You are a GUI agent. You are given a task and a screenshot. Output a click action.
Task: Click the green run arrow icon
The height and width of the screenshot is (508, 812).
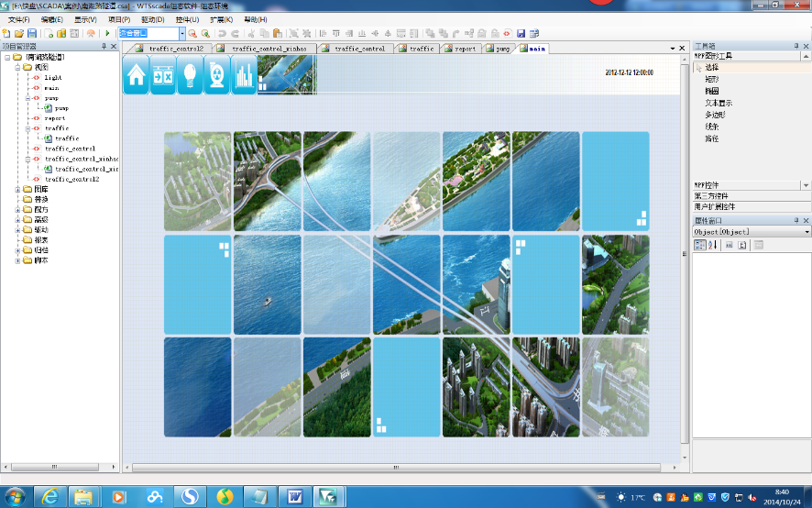pos(107,33)
